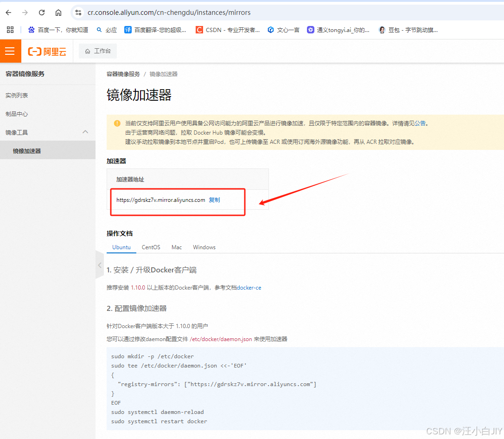Open the hamburger menu in the orange square
The image size is (504, 439).
pyautogui.click(x=10, y=51)
